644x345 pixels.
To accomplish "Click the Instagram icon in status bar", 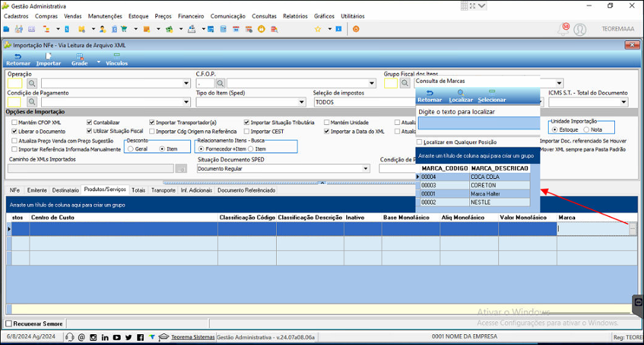I will pyautogui.click(x=93, y=337).
